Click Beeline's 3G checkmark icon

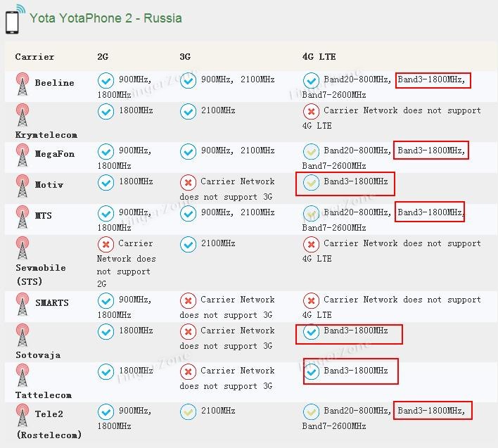coord(188,80)
